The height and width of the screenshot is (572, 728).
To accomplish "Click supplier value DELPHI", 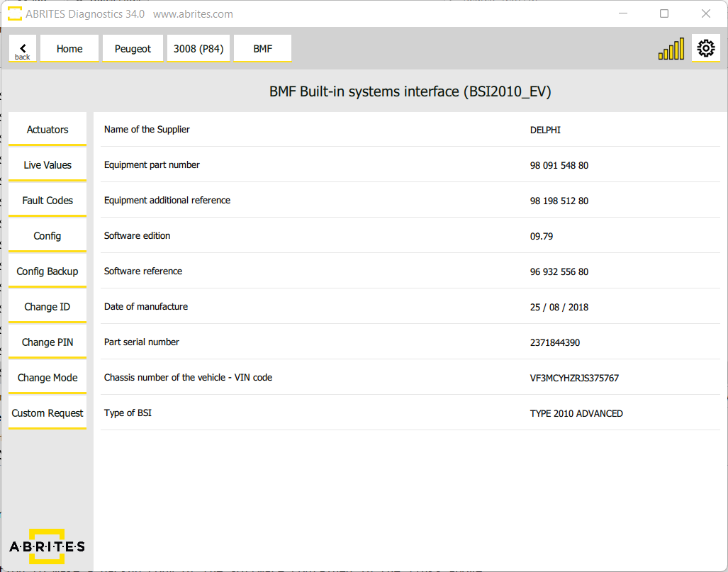I will tap(545, 130).
